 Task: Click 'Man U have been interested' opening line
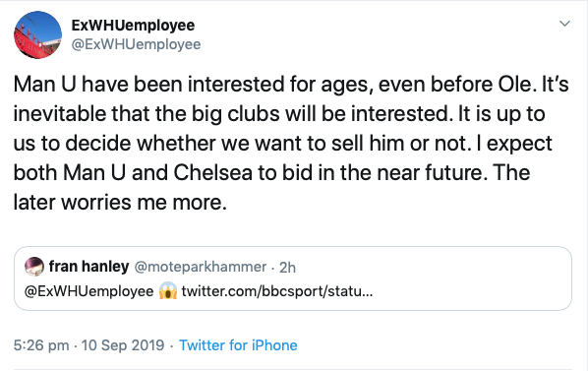tap(148, 84)
